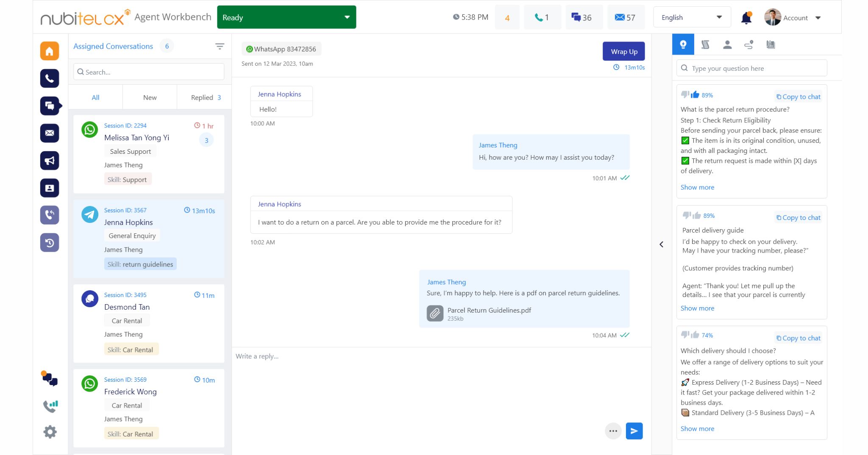Screen dimensions: 868x455
Task: Open the Home dashboard icon in sidebar
Action: pos(50,51)
